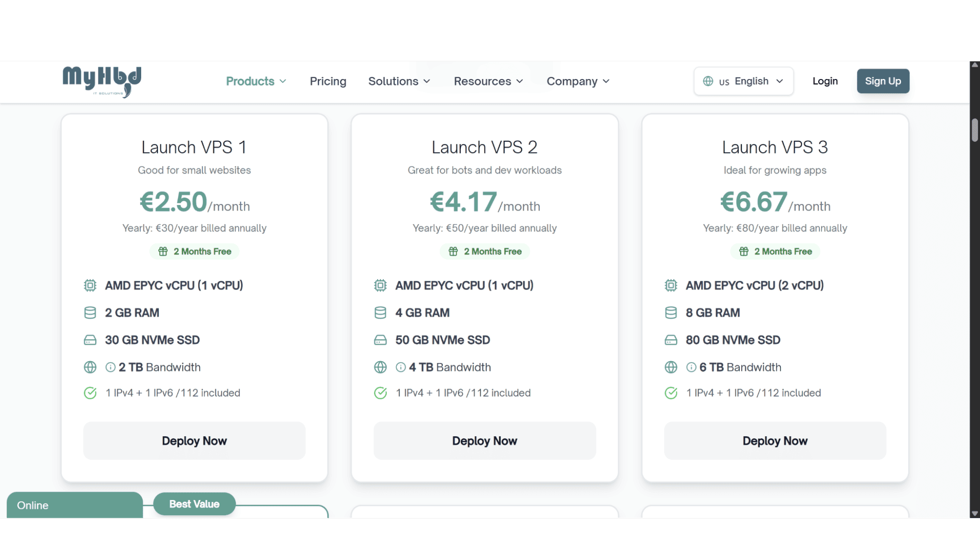Viewport: 980px width, 552px height.
Task: Expand the Company menu
Action: [578, 81]
